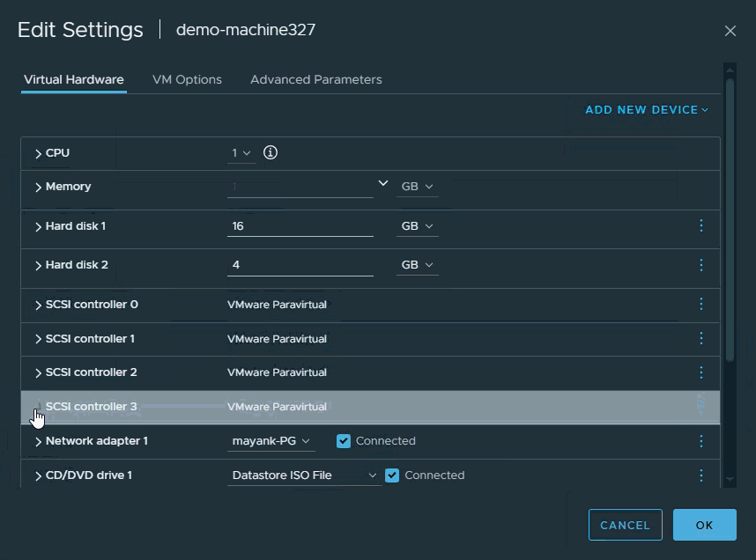Open the actions menu for CD/DVD drive 1
The height and width of the screenshot is (560, 756).
click(700, 475)
